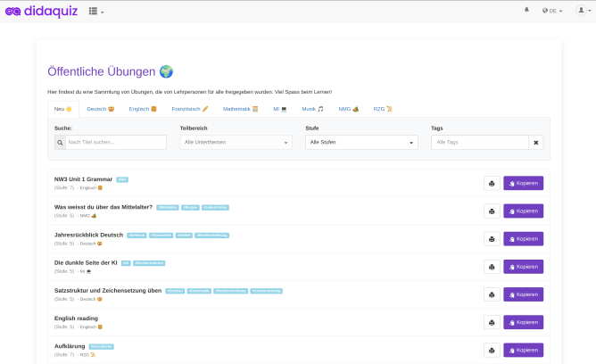
Task: Print the Satzstruktur und Zeichensetzung exercise
Action: click(x=492, y=294)
